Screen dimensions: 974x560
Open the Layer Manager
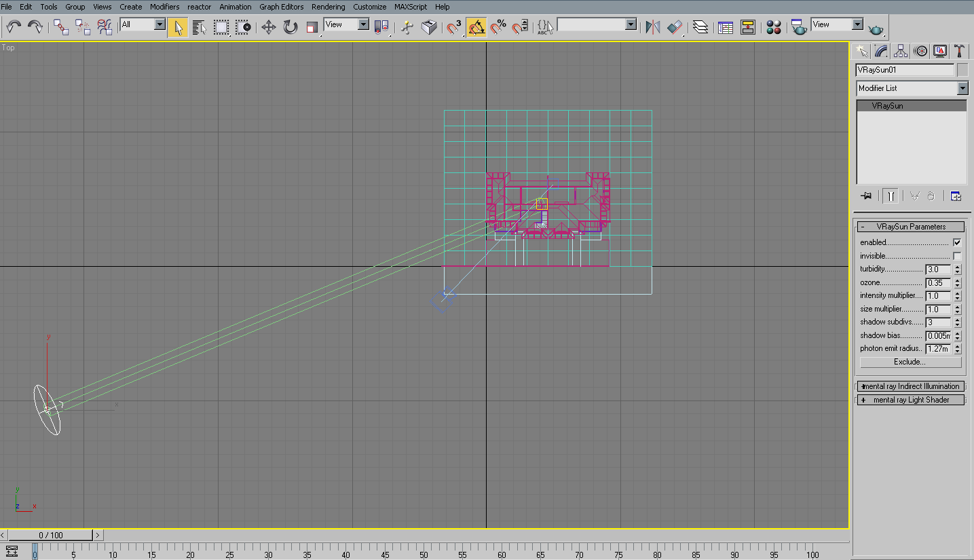click(700, 26)
